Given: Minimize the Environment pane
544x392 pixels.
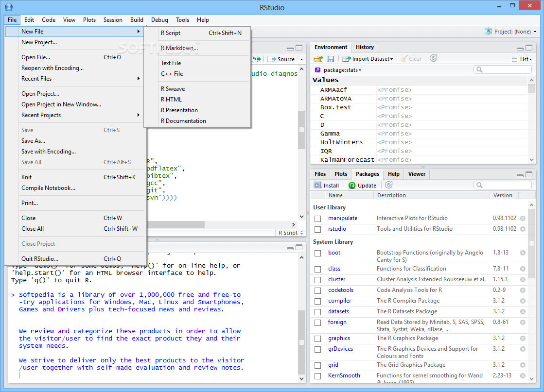Looking at the screenshot, I should 520,49.
